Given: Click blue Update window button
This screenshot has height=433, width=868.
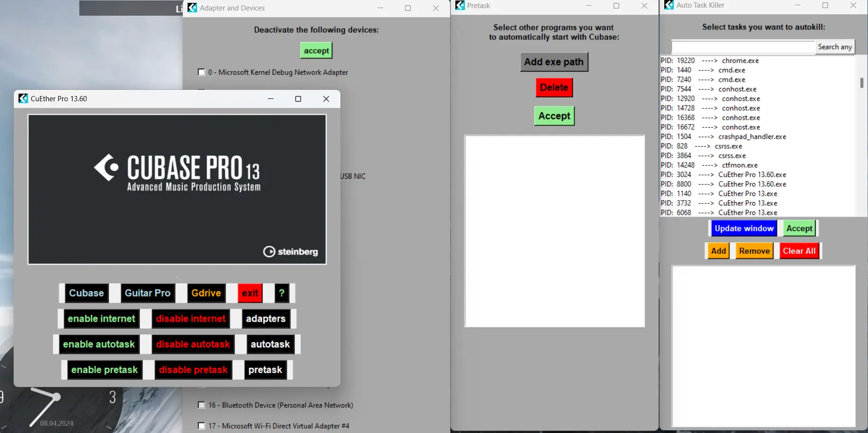Looking at the screenshot, I should [744, 228].
